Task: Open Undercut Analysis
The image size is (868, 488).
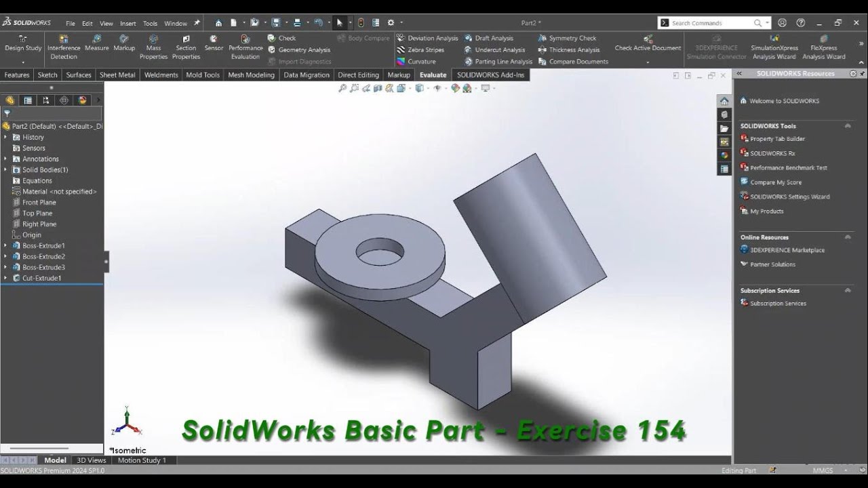Action: click(495, 49)
